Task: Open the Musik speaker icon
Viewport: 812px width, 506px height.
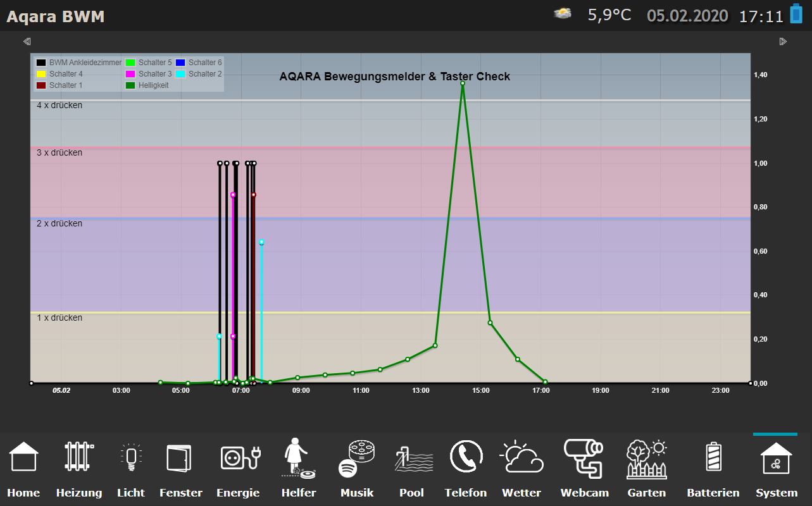Action: pos(357,458)
